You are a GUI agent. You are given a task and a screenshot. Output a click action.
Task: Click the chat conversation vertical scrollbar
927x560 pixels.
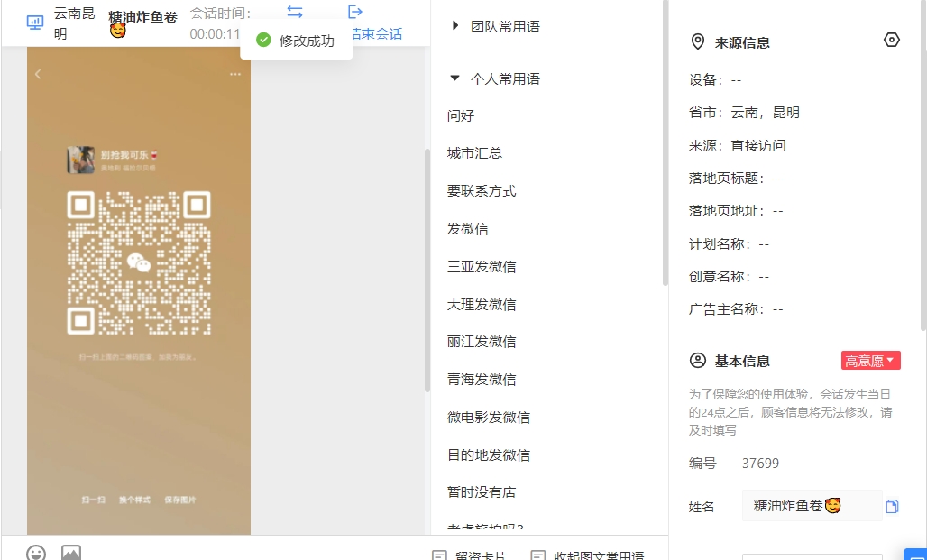tap(427, 271)
